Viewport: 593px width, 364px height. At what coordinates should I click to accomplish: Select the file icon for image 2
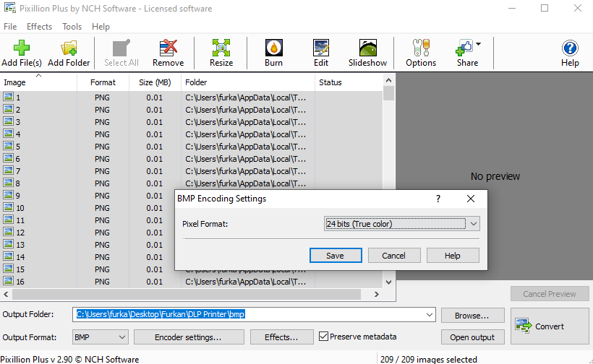click(x=9, y=109)
